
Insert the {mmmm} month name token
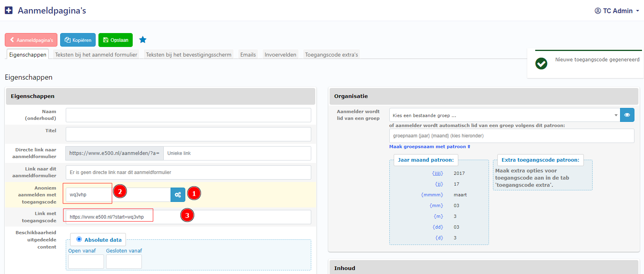pos(432,195)
